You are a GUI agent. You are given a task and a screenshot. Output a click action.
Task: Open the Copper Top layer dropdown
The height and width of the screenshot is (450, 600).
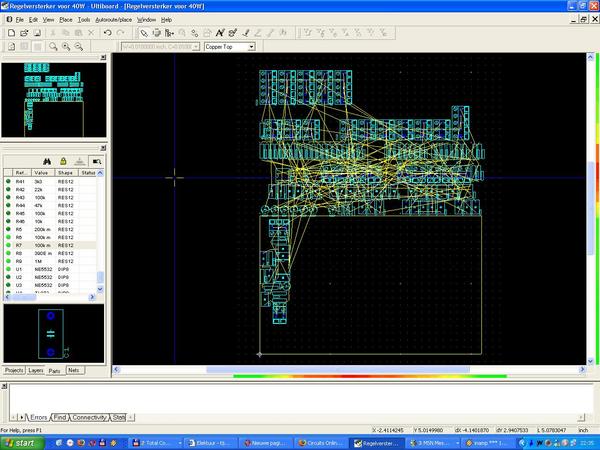tap(251, 46)
